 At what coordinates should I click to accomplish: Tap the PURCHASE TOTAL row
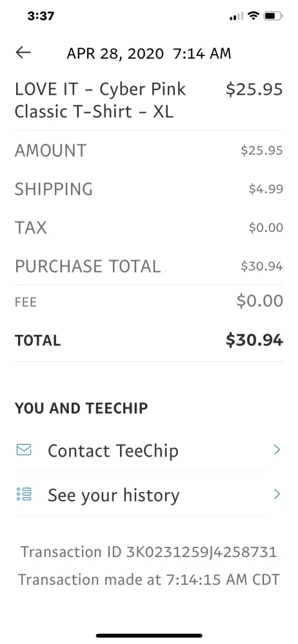[x=149, y=266]
